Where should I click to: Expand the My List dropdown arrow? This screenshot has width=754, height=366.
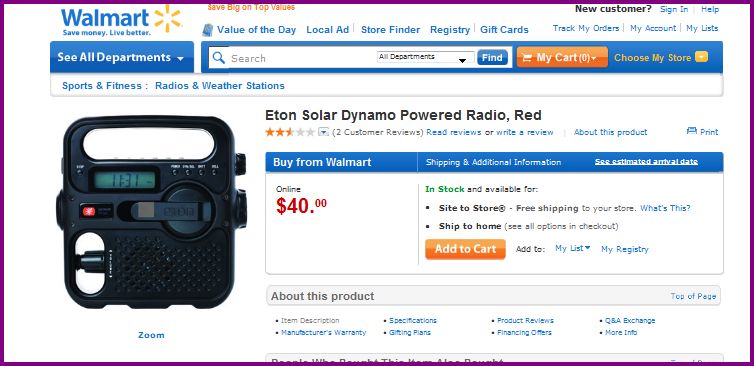point(588,248)
